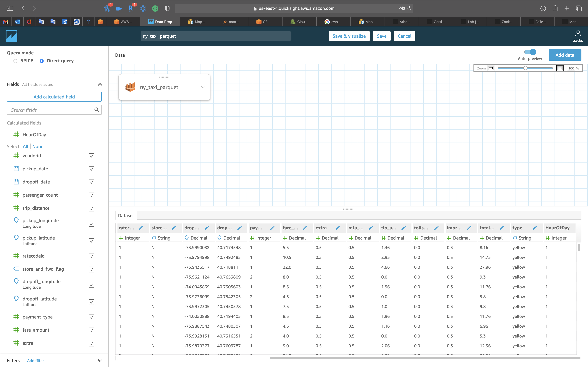588x367 pixels.
Task: Select the SPICE query mode radio
Action: tap(16, 61)
